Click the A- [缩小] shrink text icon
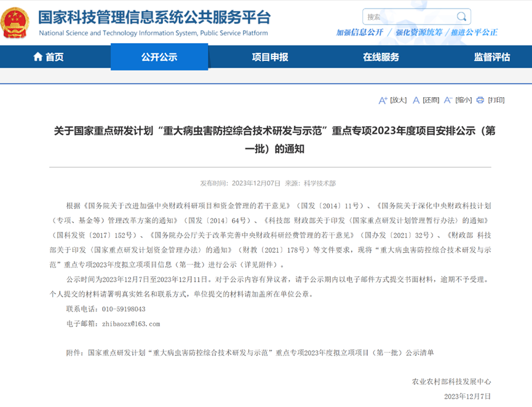This screenshot has height=407, width=532. (x=449, y=100)
